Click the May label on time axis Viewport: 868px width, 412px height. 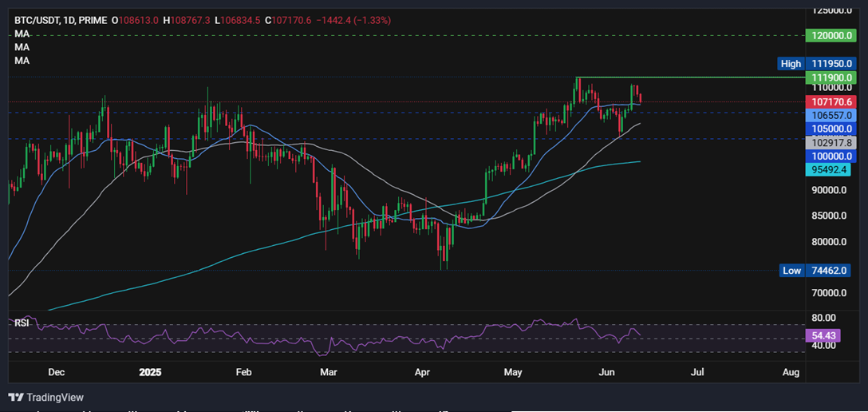click(x=513, y=373)
